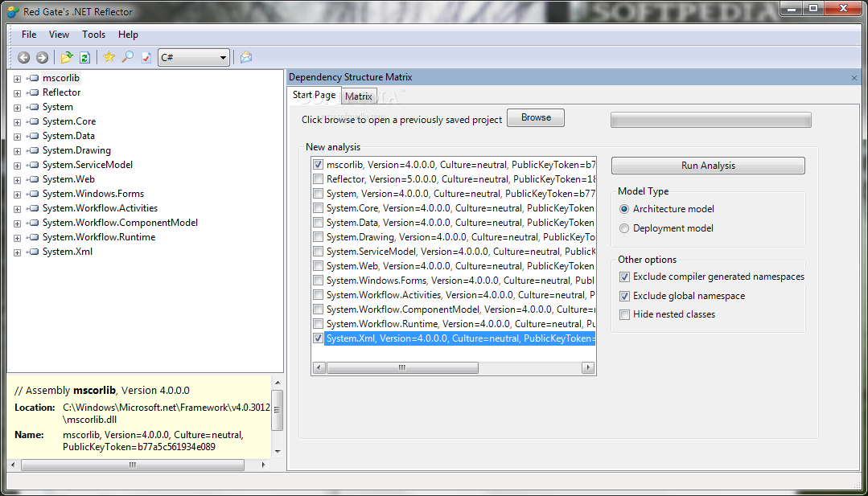Expand the Reflector tree node
Screen dimensions: 868x496
pyautogui.click(x=17, y=93)
